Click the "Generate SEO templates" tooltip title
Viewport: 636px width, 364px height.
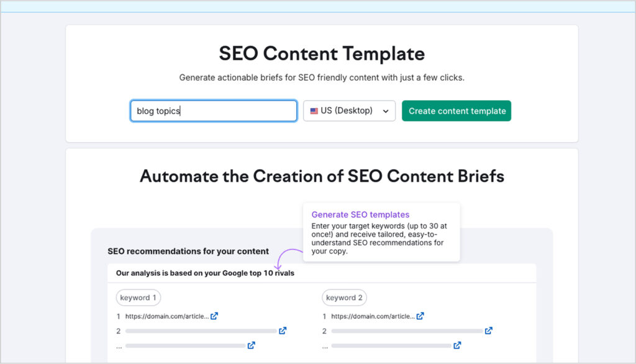click(x=360, y=215)
